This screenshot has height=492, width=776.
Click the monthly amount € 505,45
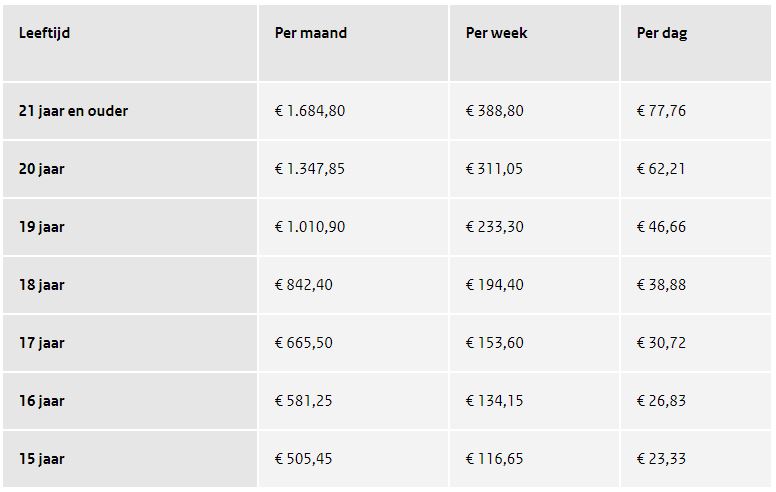point(303,458)
